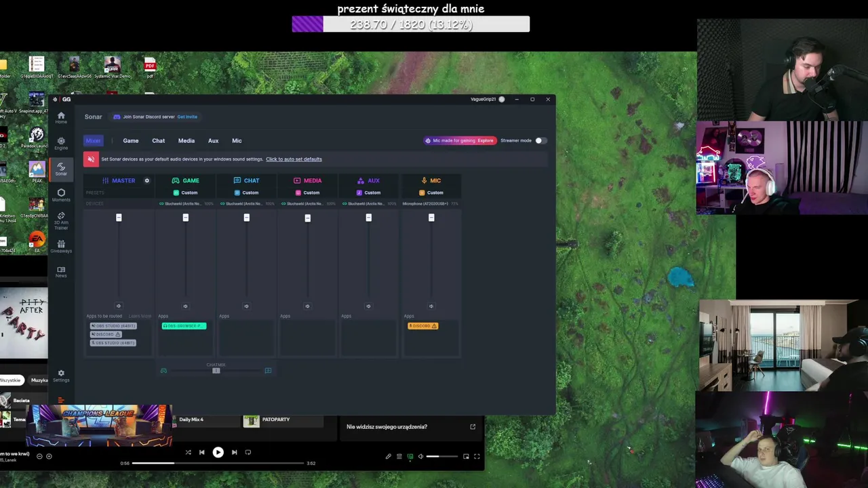Screen dimensions: 868x488
Task: Open the Engine section
Action: click(x=61, y=144)
